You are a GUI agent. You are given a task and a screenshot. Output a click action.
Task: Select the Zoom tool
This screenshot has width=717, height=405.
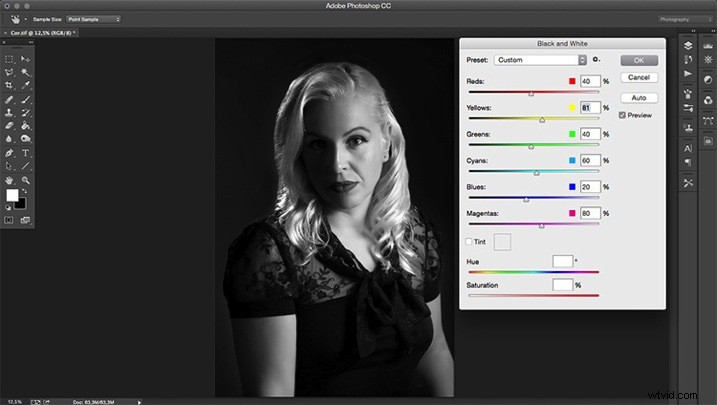tap(26, 180)
